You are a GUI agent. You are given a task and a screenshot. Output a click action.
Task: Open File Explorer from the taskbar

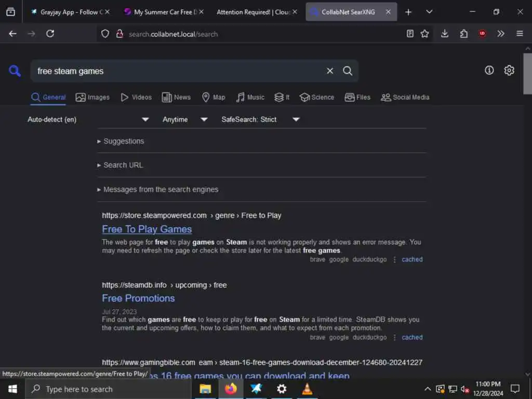(205, 389)
